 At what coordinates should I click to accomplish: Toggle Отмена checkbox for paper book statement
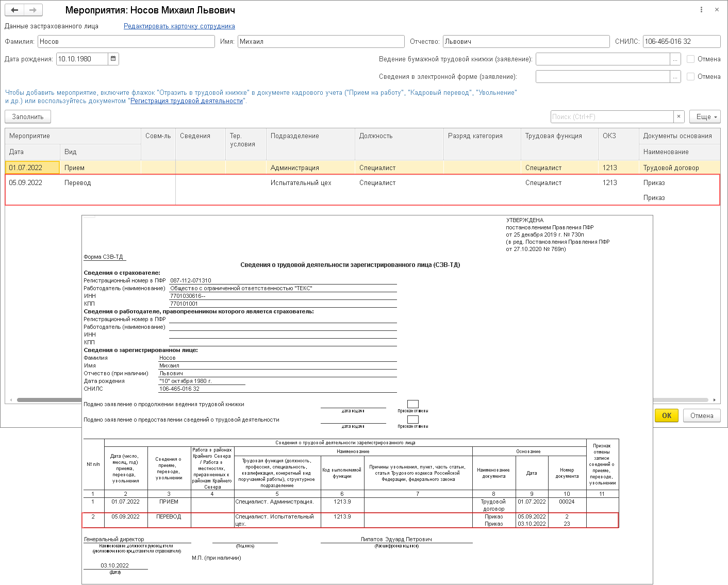click(x=690, y=59)
